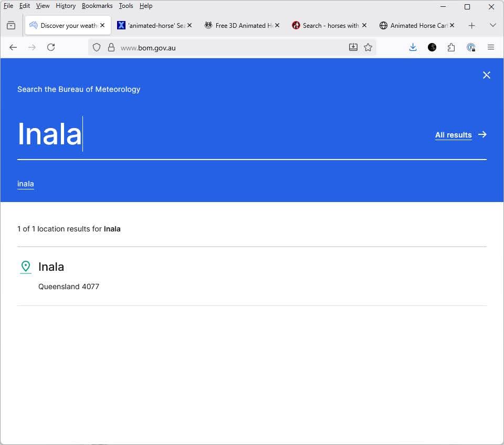
Task: Bookmark this page with the star icon
Action: click(x=368, y=47)
